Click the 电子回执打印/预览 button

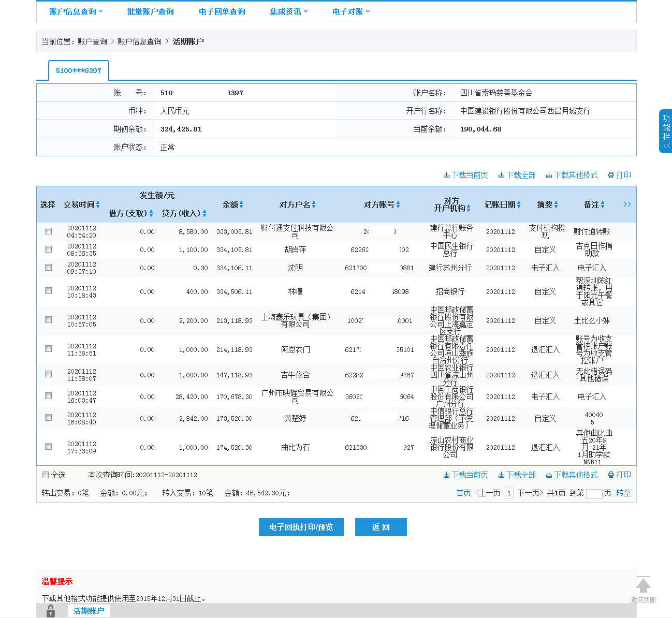coord(301,527)
